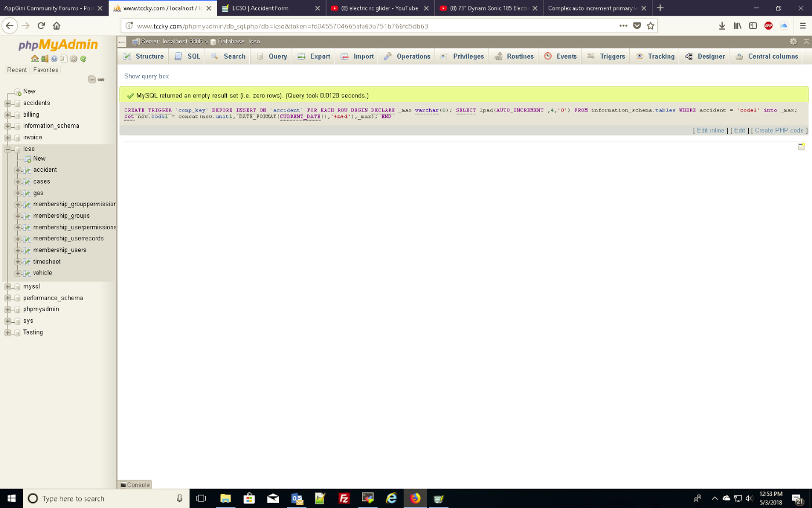Screen dimensions: 812x508
Task: Expand the information_schema database node
Action: pyautogui.click(x=8, y=126)
